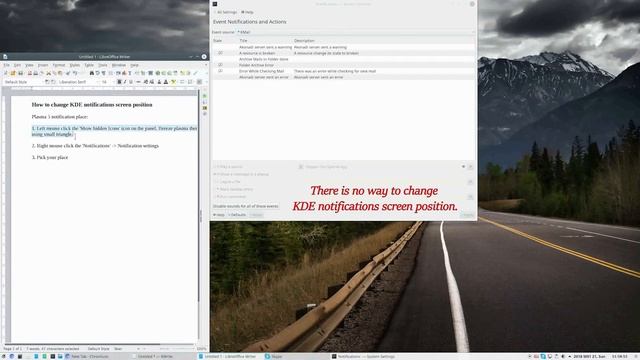Viewport: 640px width, 360px height.
Task: Open the File menu in Writer
Action: [7, 65]
